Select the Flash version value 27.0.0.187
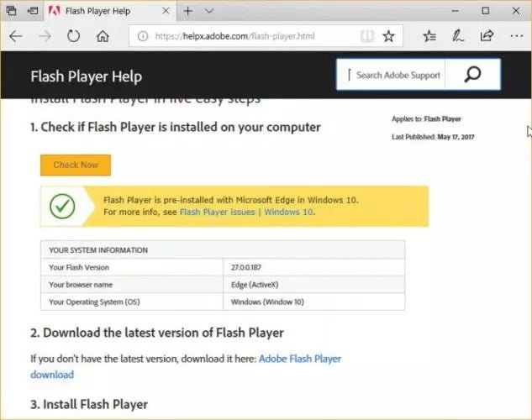 [246, 267]
